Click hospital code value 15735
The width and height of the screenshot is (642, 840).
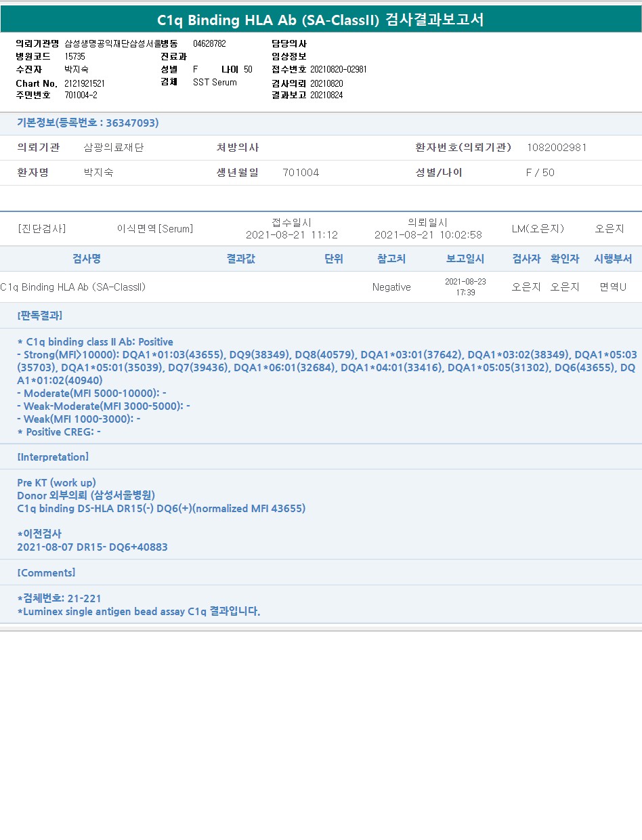click(x=75, y=56)
